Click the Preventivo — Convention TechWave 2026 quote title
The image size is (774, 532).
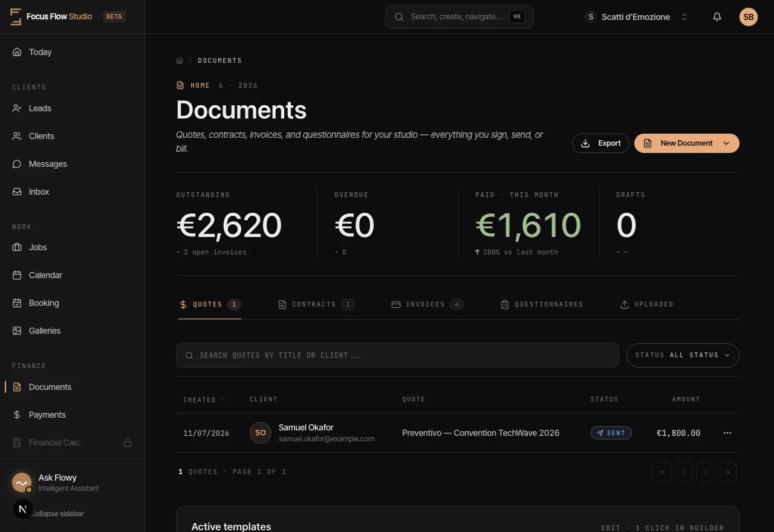tap(481, 433)
